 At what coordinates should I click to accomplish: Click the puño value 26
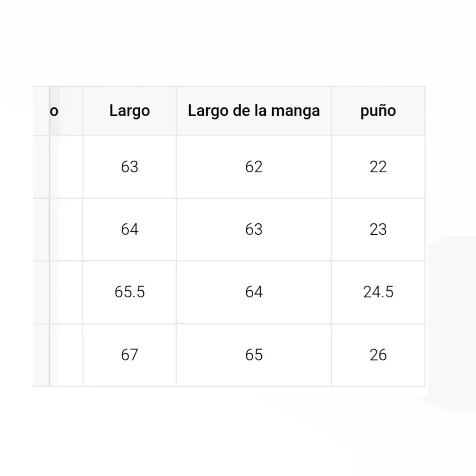pyautogui.click(x=378, y=355)
